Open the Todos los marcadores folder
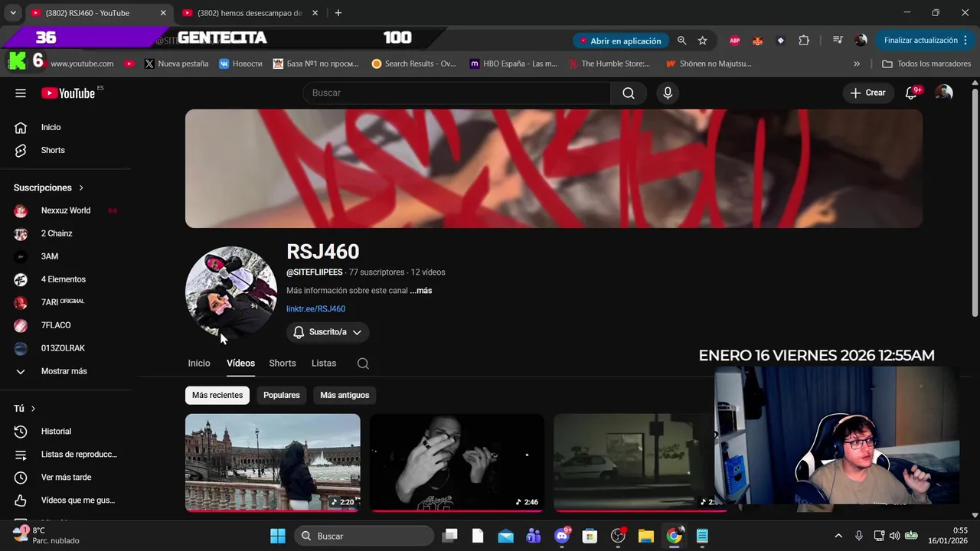This screenshot has width=980, height=551. coord(926,64)
